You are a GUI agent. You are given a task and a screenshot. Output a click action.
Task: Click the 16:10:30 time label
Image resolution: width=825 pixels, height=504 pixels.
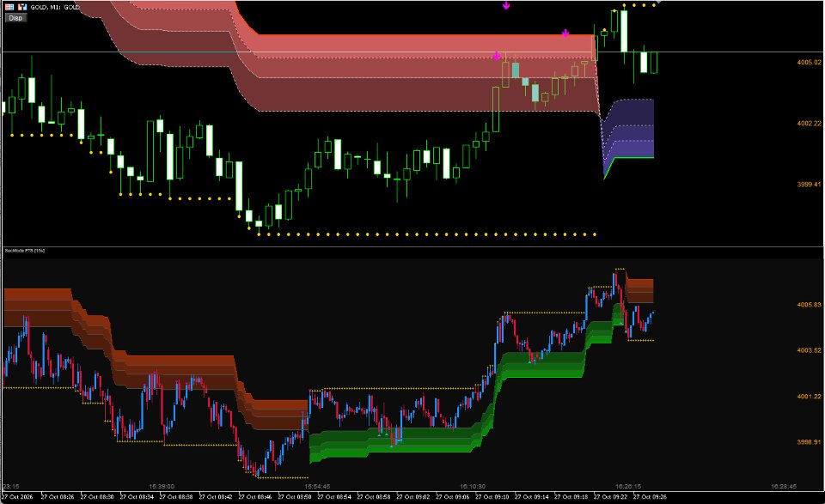473,487
